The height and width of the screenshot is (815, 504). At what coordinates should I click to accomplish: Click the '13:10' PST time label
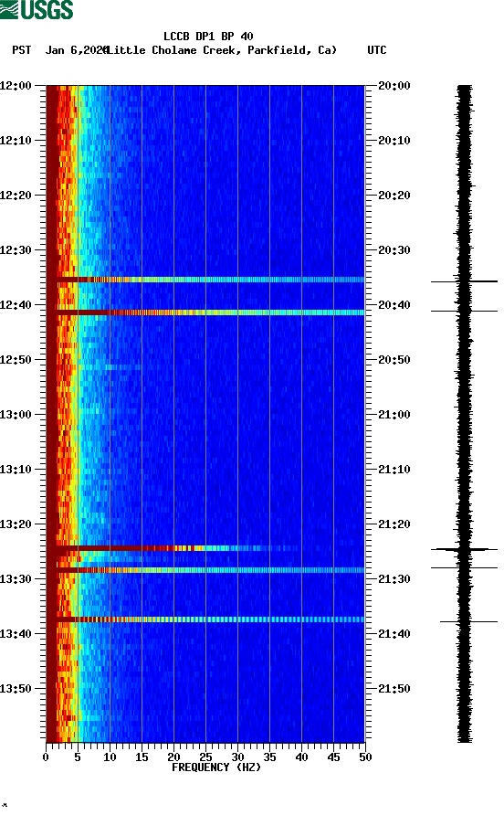click(16, 470)
